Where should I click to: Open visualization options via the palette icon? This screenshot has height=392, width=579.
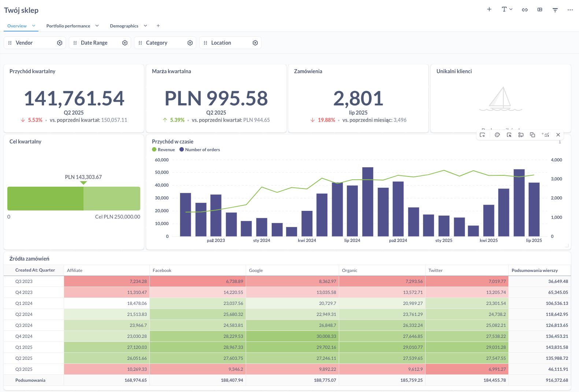pyautogui.click(x=497, y=135)
